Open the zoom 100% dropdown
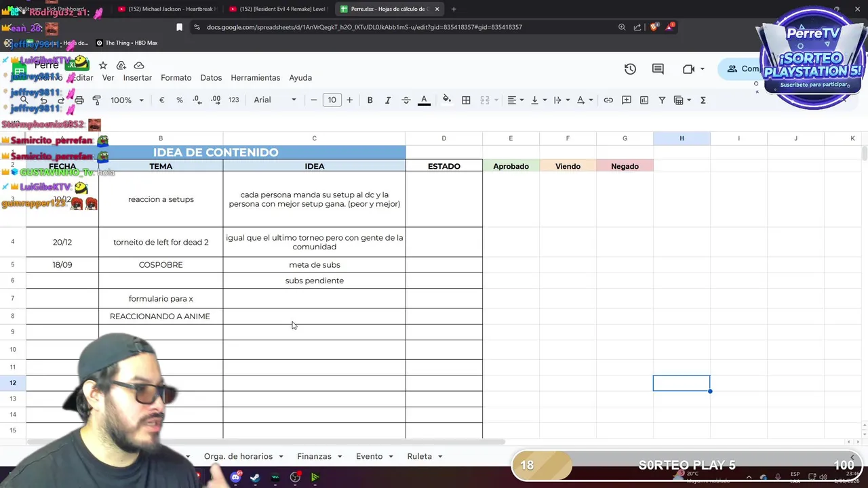 127,100
